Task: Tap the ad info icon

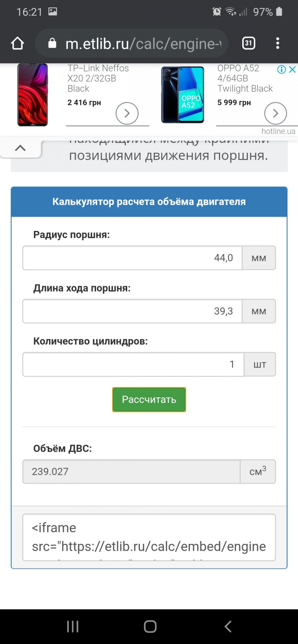Action: 281,69
